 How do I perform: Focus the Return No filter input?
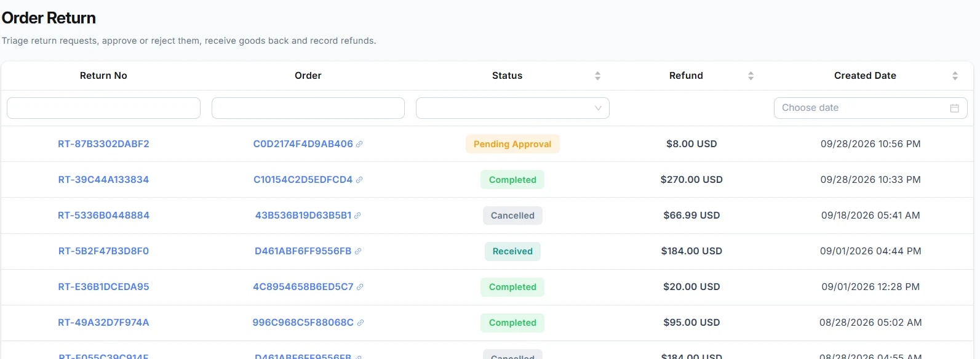click(103, 108)
